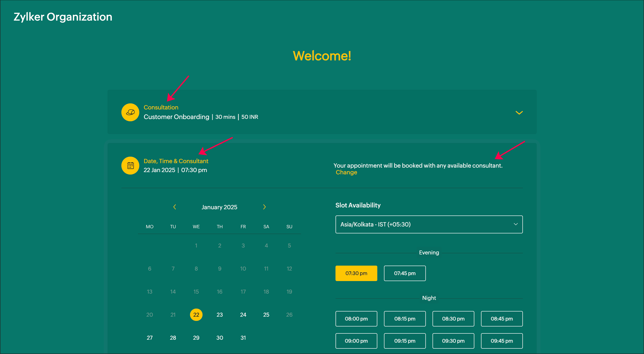Screen dimensions: 644x354
Task: Select the 07:45 pm time slot
Action: coord(405,273)
